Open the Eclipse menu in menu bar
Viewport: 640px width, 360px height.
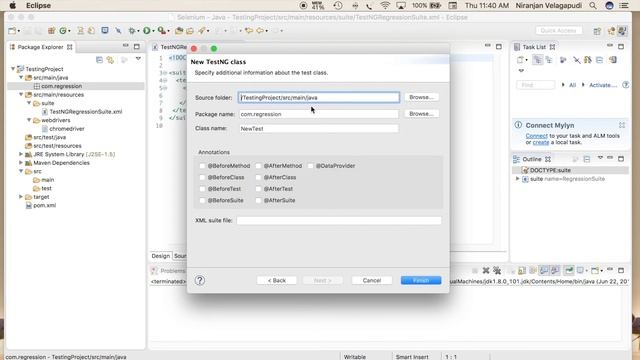(38, 6)
